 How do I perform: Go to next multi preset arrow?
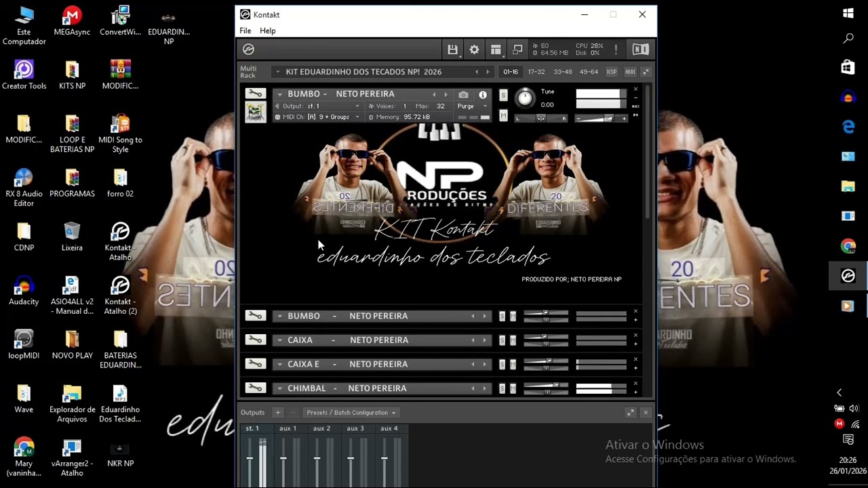pyautogui.click(x=487, y=72)
